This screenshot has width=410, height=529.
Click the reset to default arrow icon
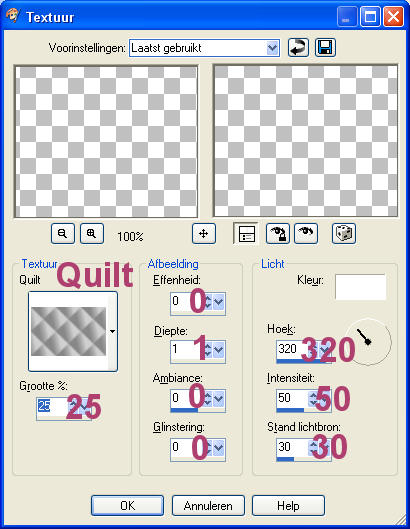(298, 48)
